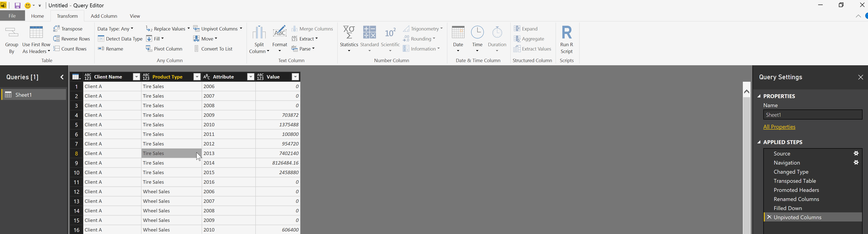The image size is (868, 234).
Task: Collapse the Applied Steps section
Action: (759, 142)
